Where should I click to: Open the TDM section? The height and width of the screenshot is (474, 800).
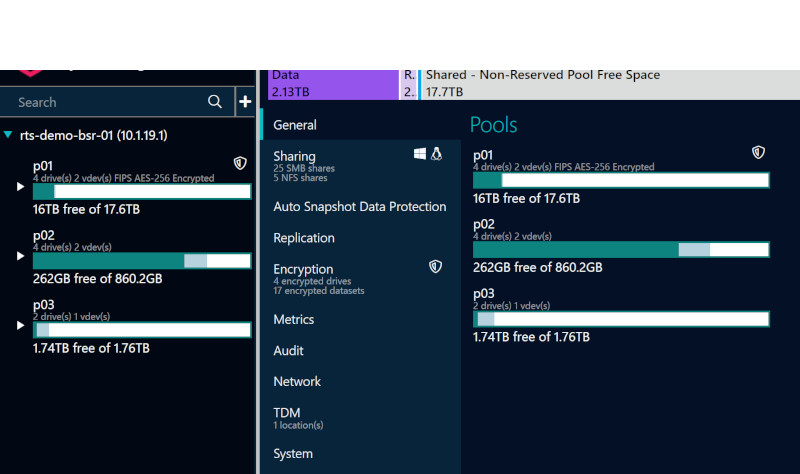(361, 417)
